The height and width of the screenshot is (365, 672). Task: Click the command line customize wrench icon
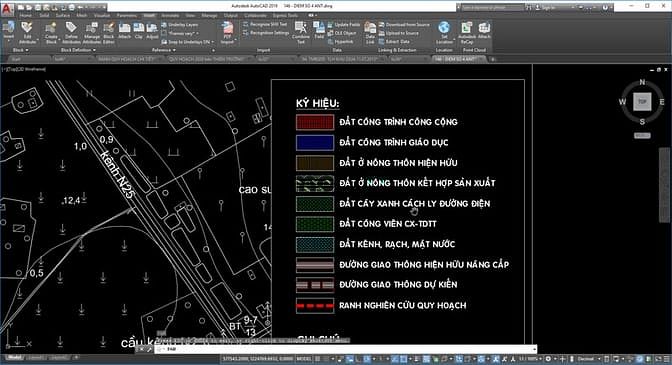tap(150, 350)
